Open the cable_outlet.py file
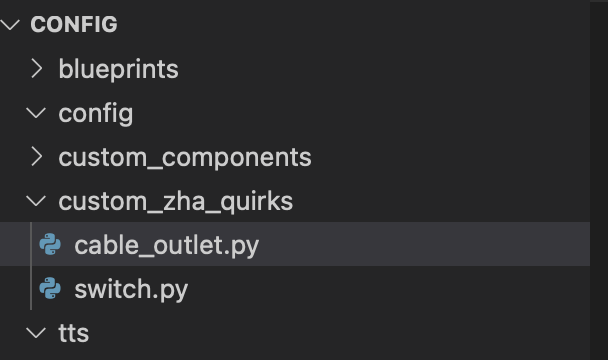Screen dimensions: 608x360 166,246
